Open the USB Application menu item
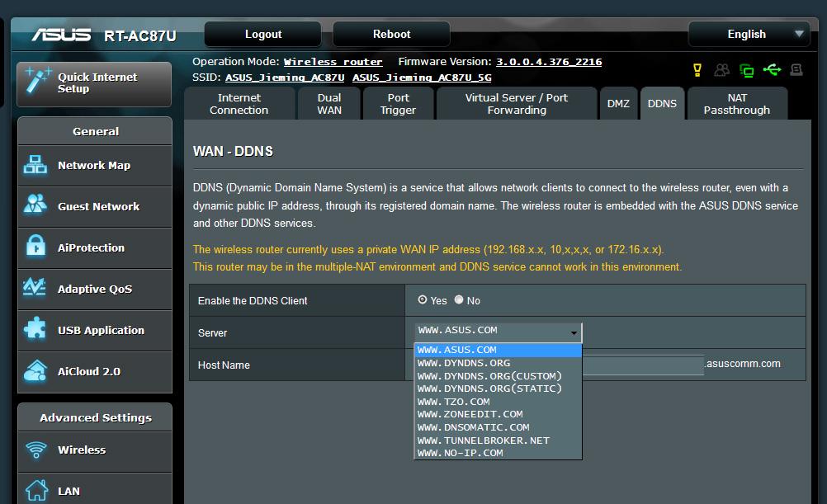 [x=95, y=331]
